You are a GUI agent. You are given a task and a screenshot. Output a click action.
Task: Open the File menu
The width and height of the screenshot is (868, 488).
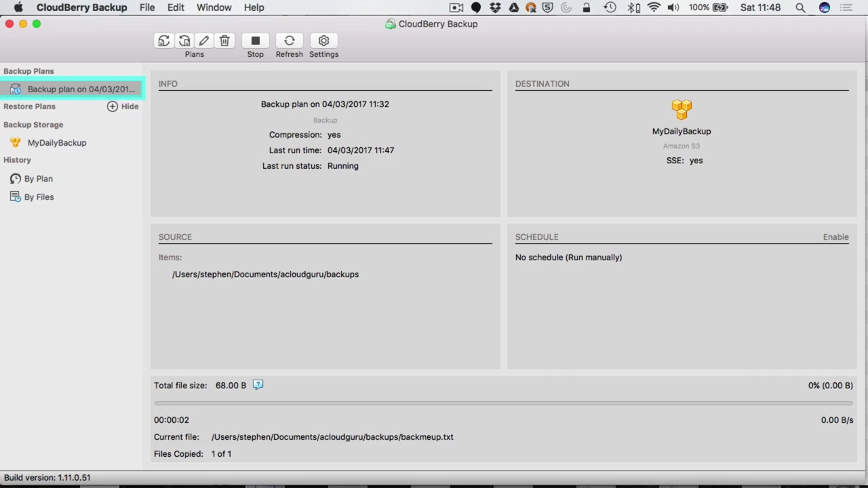click(147, 7)
